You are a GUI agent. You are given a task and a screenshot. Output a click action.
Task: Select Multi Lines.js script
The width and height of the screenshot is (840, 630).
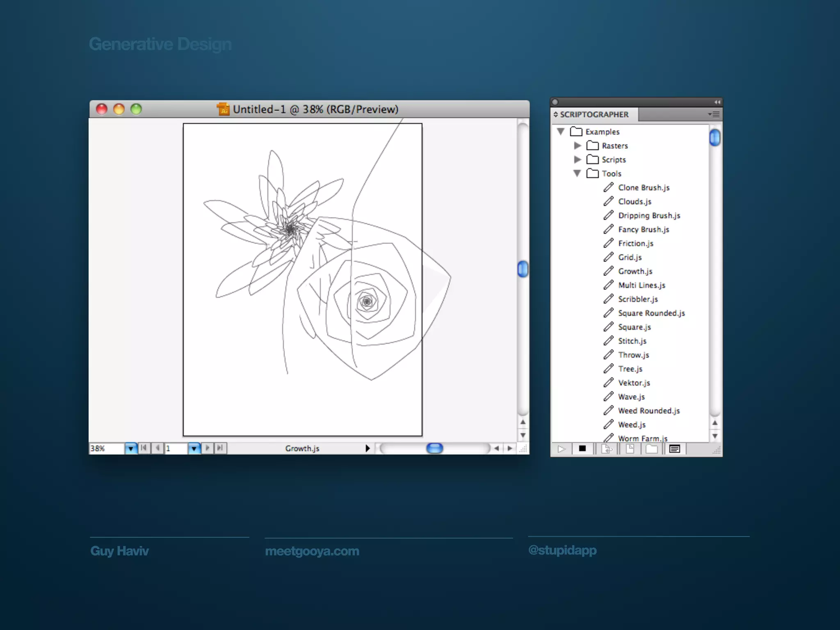(641, 285)
